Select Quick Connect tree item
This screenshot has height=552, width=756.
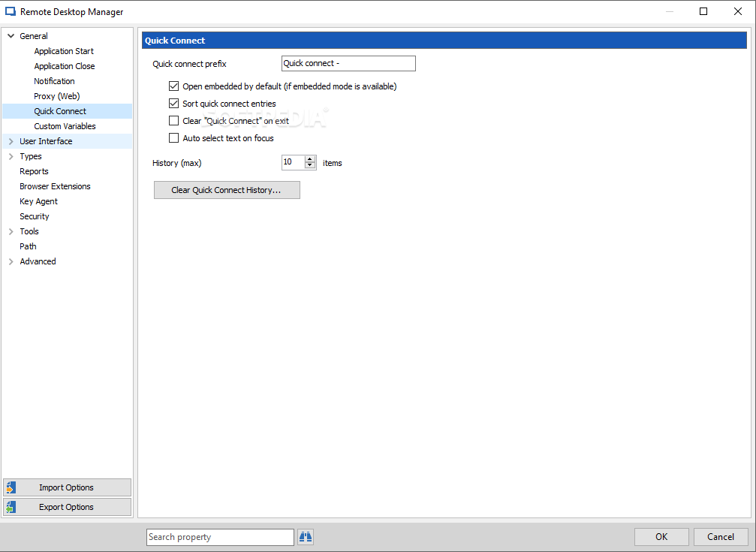60,111
